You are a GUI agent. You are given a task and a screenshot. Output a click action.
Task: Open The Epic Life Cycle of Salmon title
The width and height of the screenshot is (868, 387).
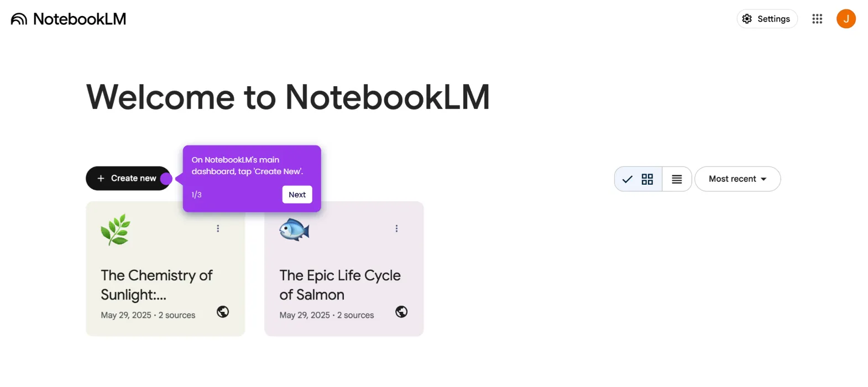click(340, 285)
